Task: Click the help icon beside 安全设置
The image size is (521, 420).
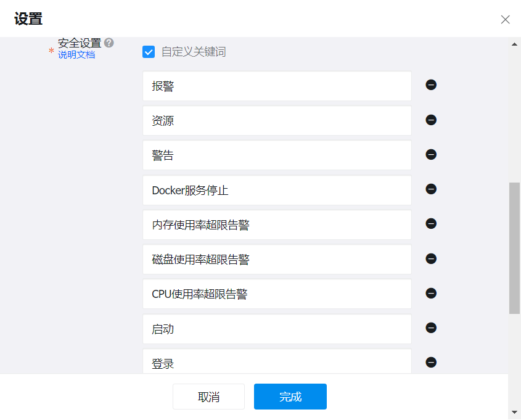Action: tap(109, 43)
